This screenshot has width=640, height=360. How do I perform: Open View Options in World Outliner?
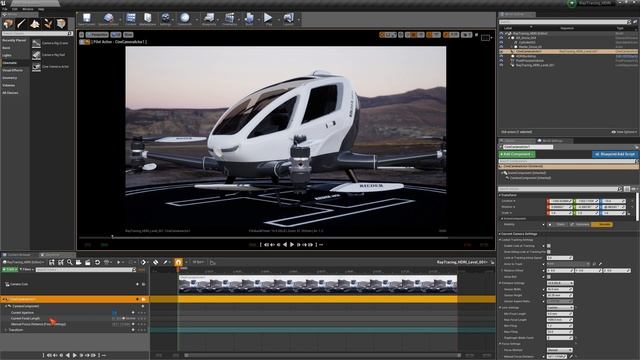(x=624, y=132)
